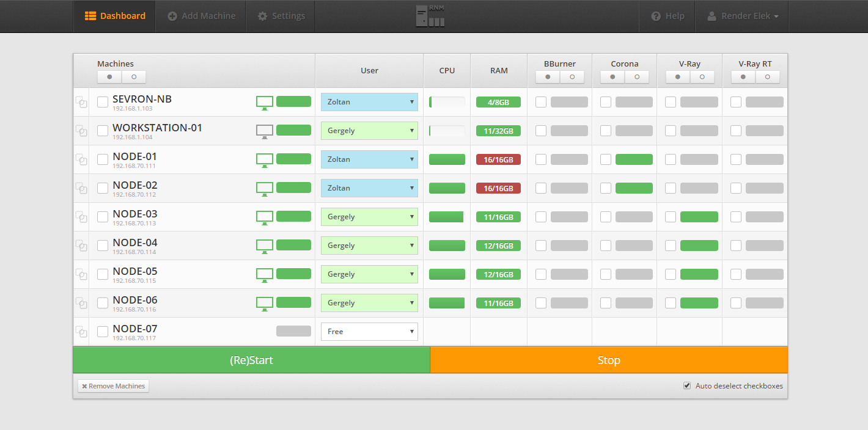This screenshot has width=868, height=430.
Task: Open the user dropdown for NODE-01
Action: click(369, 159)
